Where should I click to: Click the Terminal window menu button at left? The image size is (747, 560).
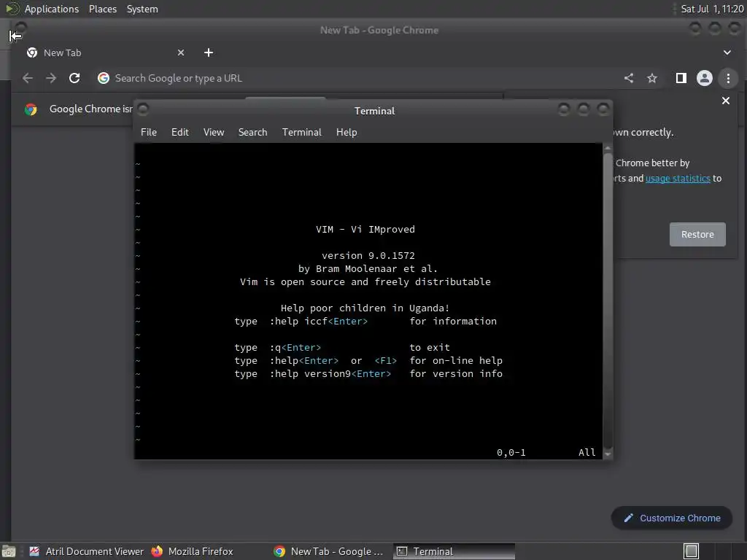point(143,109)
